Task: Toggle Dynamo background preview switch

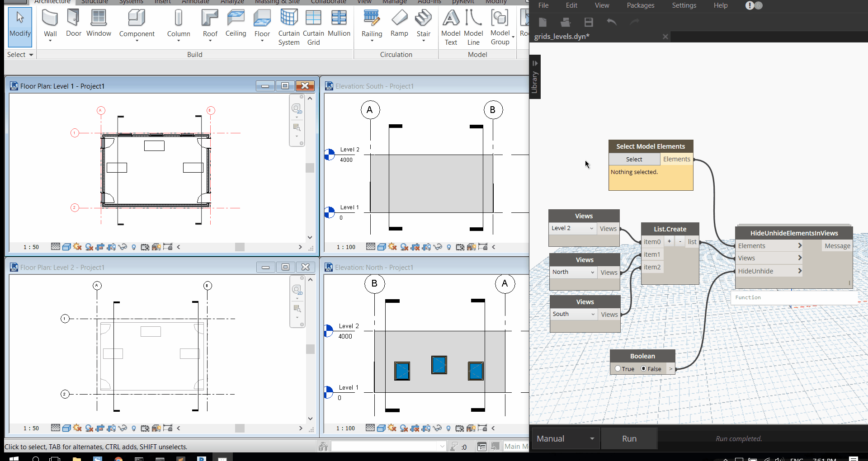Action: coord(754,5)
